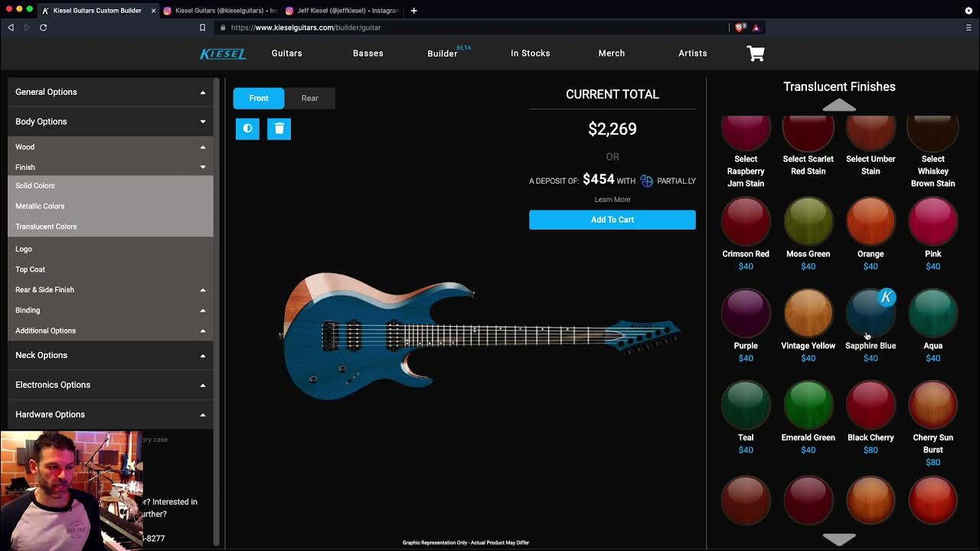Choose Black Cherry finish swatch

(x=871, y=405)
